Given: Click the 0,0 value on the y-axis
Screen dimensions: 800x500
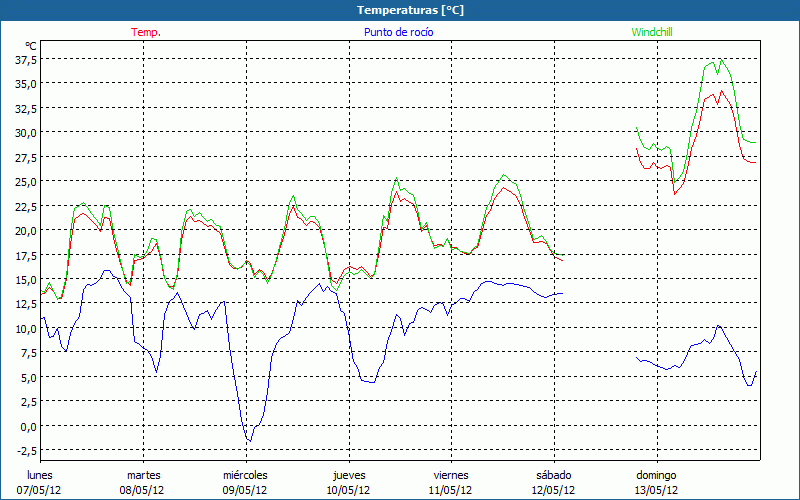Looking at the screenshot, I should click(x=29, y=426).
